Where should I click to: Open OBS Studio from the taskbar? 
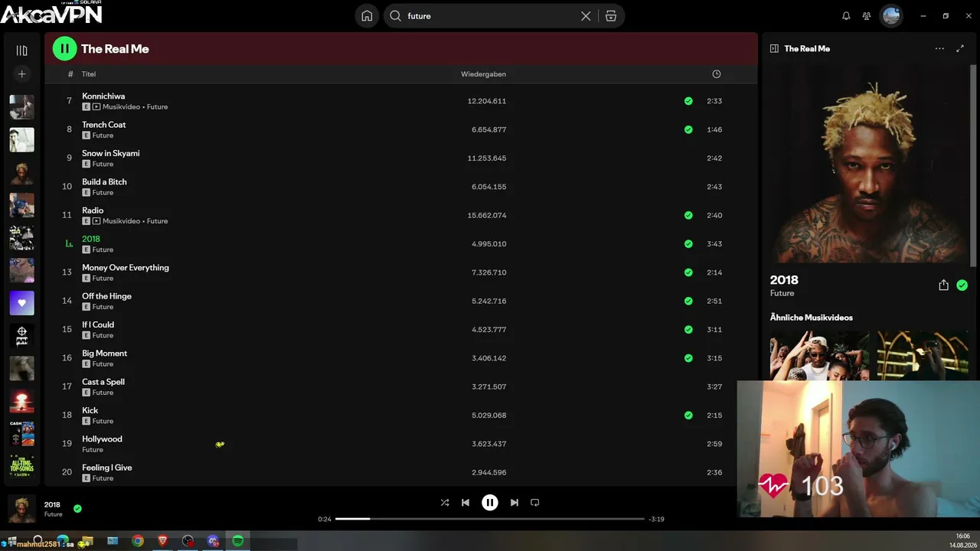point(188,541)
